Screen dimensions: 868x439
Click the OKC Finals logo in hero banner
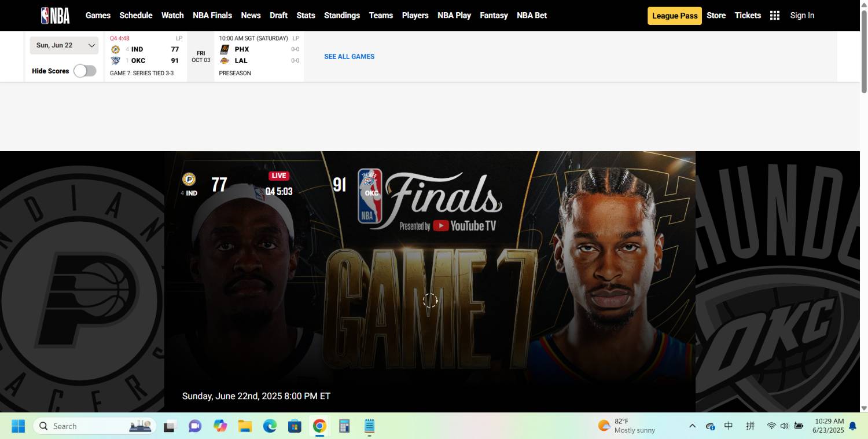[x=370, y=196]
